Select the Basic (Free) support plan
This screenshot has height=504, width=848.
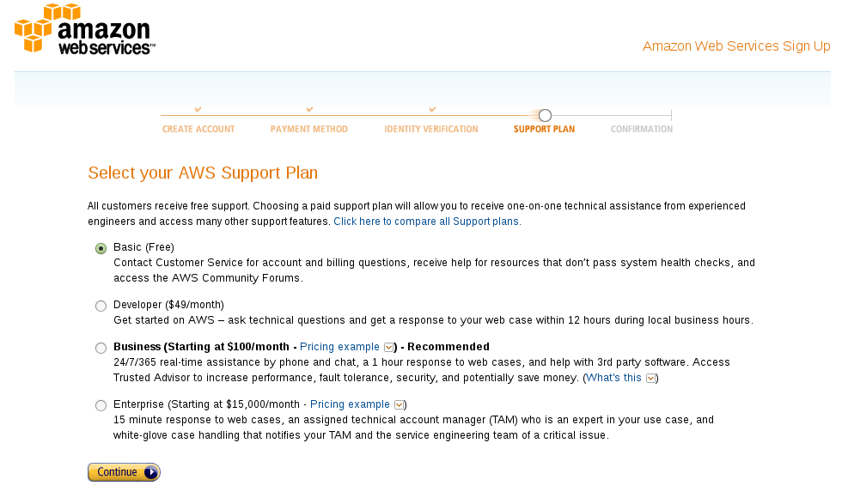[x=101, y=248]
